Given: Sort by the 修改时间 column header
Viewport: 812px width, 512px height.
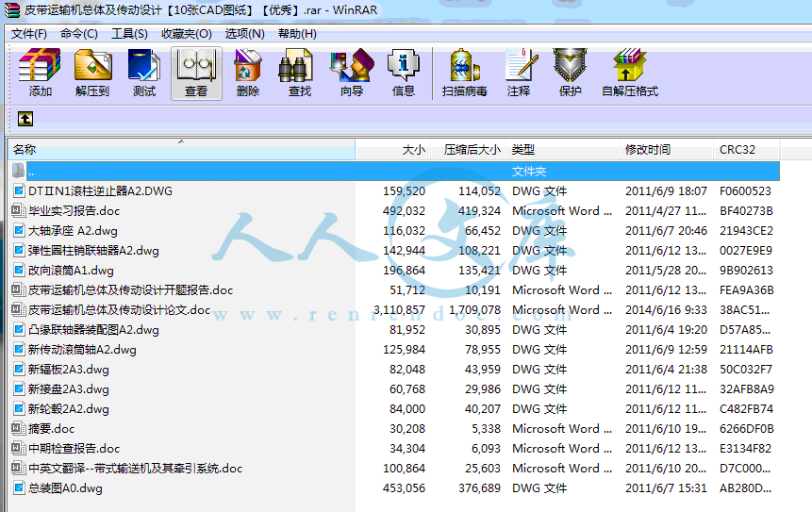Looking at the screenshot, I should pos(667,150).
